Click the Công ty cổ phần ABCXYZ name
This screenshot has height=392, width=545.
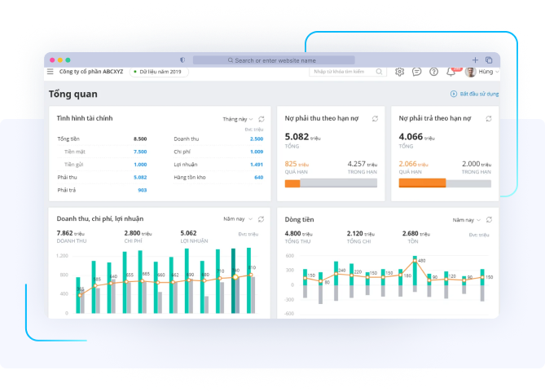click(x=91, y=72)
